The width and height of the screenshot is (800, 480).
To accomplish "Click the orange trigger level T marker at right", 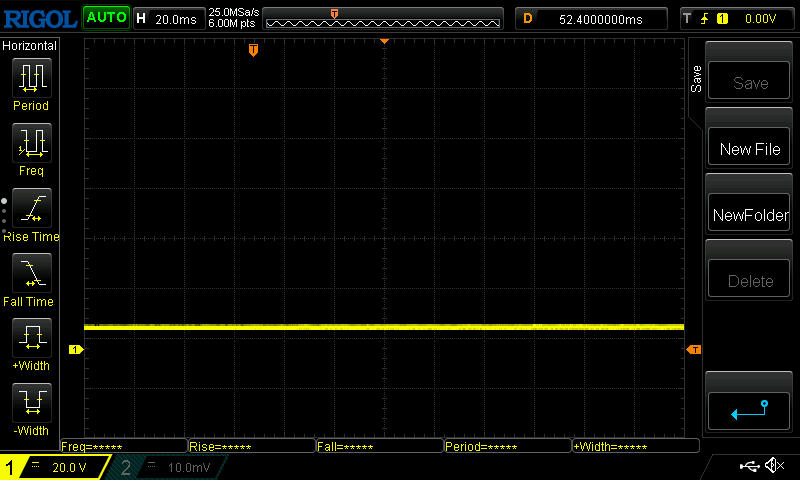I will pyautogui.click(x=694, y=349).
